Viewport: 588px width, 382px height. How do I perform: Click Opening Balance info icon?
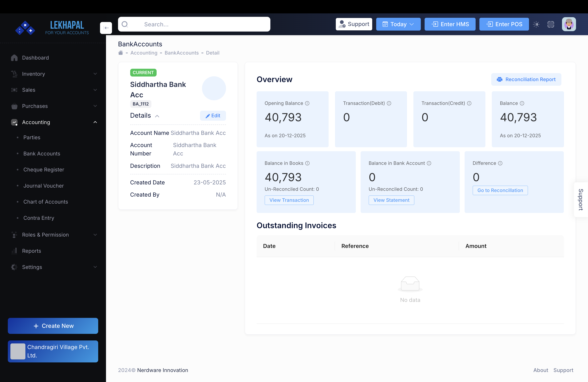pyautogui.click(x=307, y=103)
